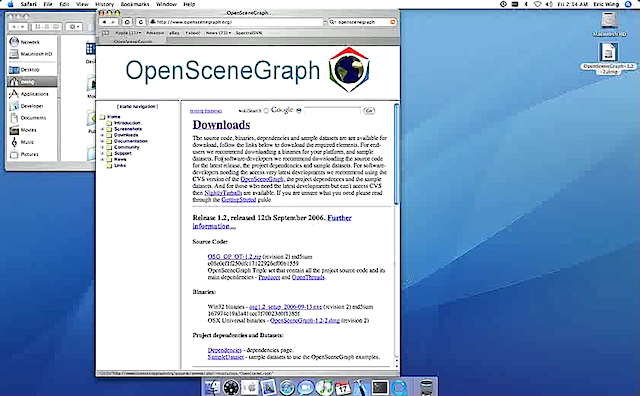Open the NightlyTarballs link
The width and height of the screenshot is (640, 396).
223,193
